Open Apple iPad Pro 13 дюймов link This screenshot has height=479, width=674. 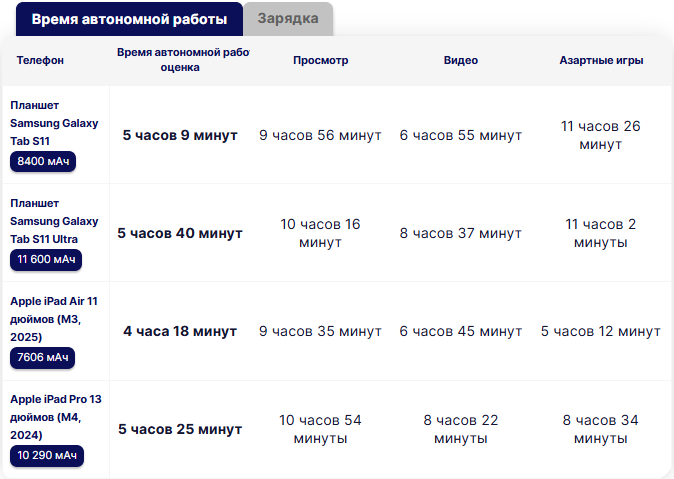pos(56,417)
